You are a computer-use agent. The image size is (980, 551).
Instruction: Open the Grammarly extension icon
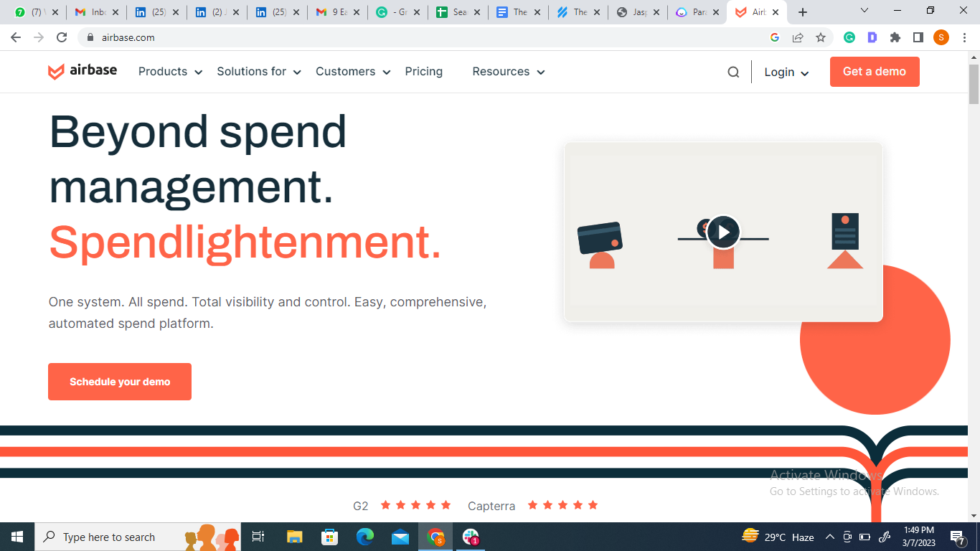849,37
